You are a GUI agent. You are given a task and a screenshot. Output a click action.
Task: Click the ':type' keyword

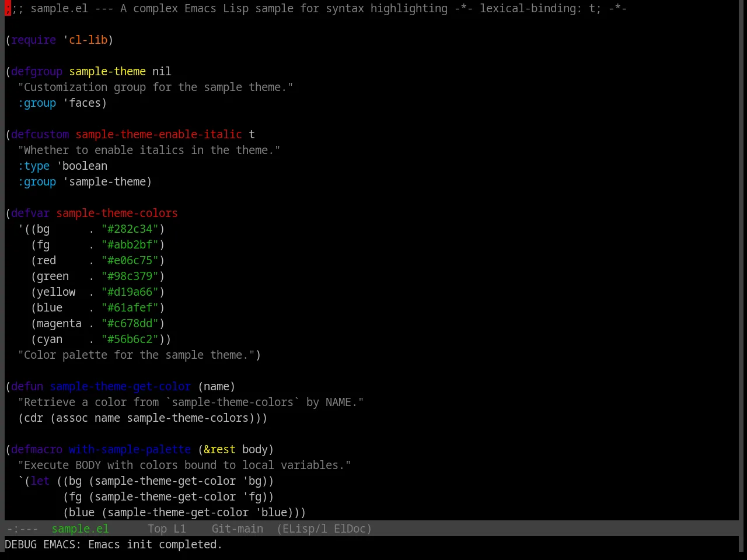pyautogui.click(x=34, y=166)
